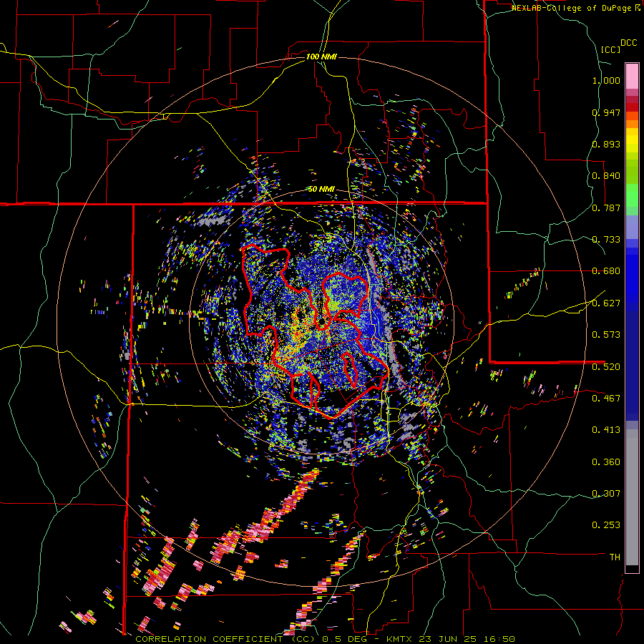Select the 0.787 scale value
644x644 pixels.
[x=606, y=208]
